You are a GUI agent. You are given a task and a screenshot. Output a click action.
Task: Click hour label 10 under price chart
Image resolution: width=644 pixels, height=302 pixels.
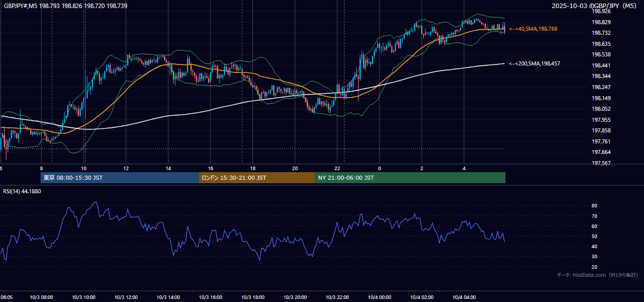tap(84, 168)
